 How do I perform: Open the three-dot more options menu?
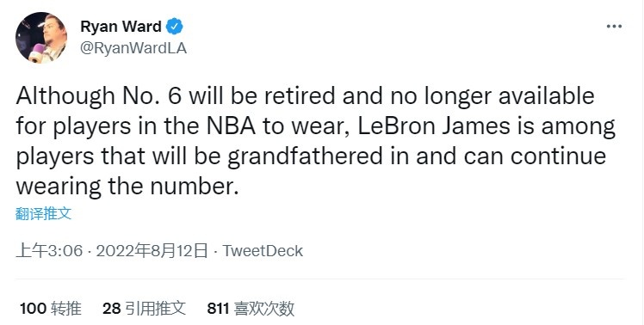tap(614, 27)
